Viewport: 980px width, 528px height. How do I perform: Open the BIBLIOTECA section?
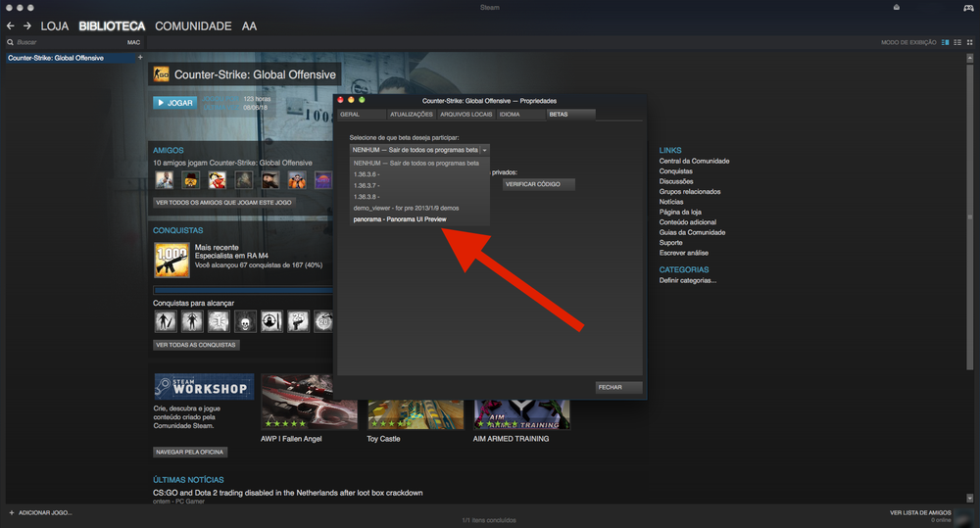point(112,26)
